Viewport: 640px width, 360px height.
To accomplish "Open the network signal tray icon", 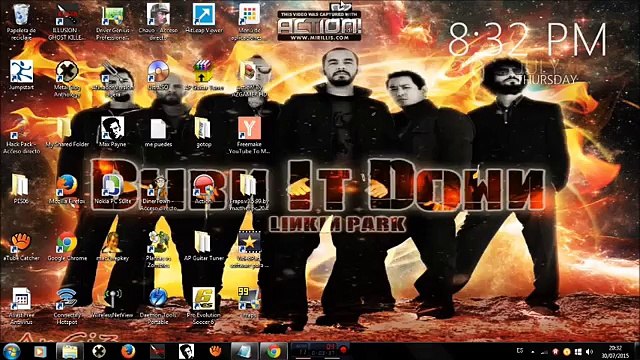I will pos(544,351).
